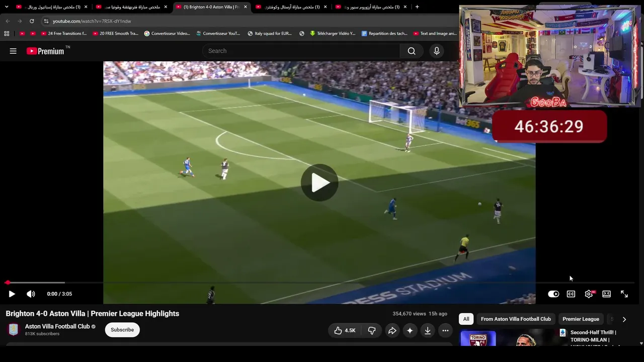Click in the YouTube search field
644x362 pixels.
(x=302, y=51)
